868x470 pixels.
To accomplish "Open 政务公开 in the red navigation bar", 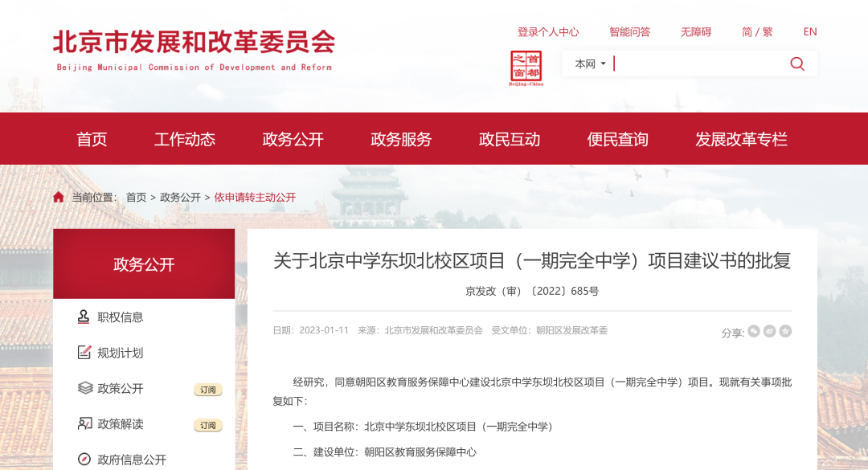I will 293,139.
